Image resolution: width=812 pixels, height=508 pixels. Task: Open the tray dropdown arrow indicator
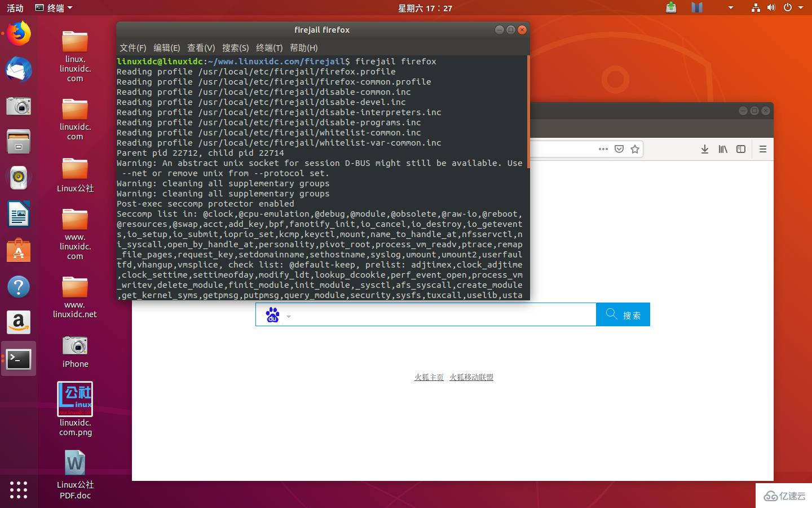tap(730, 8)
